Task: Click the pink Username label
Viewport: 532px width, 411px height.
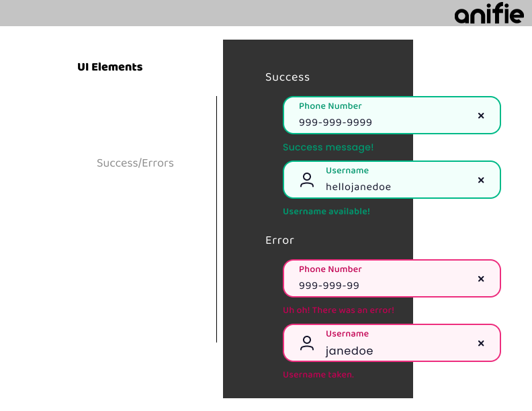Action: click(x=347, y=333)
